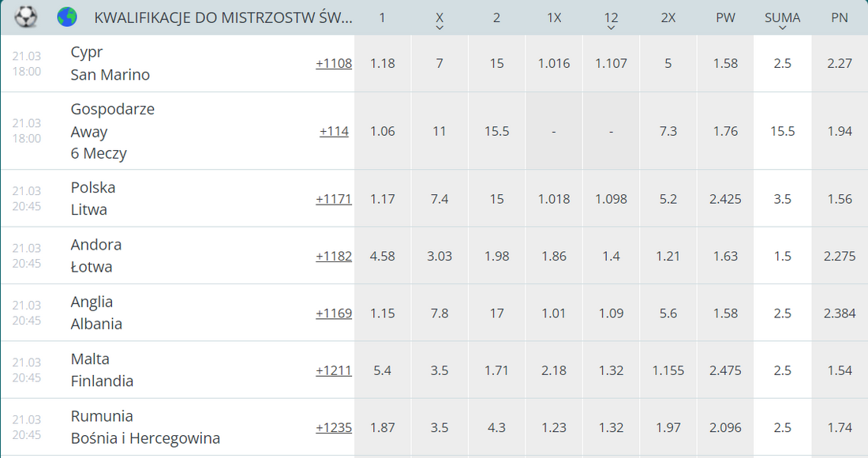Viewport: 868px width, 458px height.
Task: Choose 1.71 odds for Finlandia win
Action: click(496, 370)
